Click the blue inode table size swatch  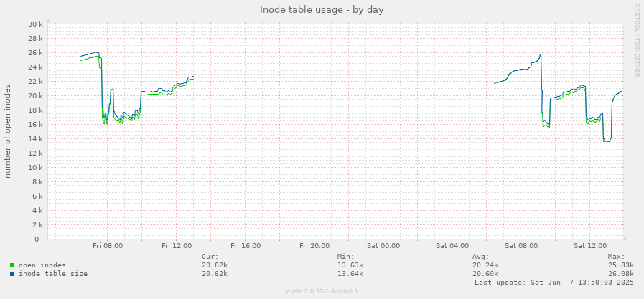click(12, 274)
